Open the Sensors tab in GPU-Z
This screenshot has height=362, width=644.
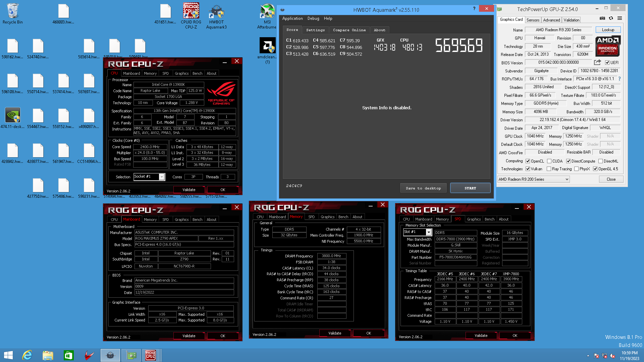coord(533,20)
